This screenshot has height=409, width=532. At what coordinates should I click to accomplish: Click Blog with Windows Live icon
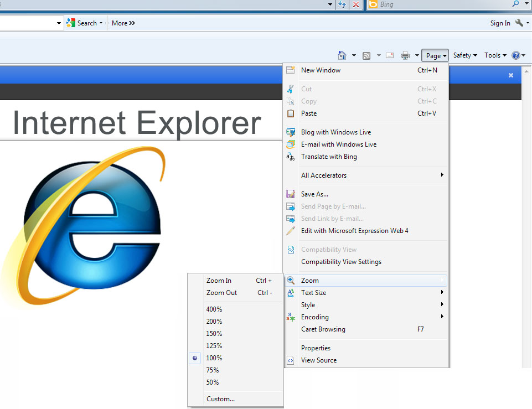tap(291, 132)
